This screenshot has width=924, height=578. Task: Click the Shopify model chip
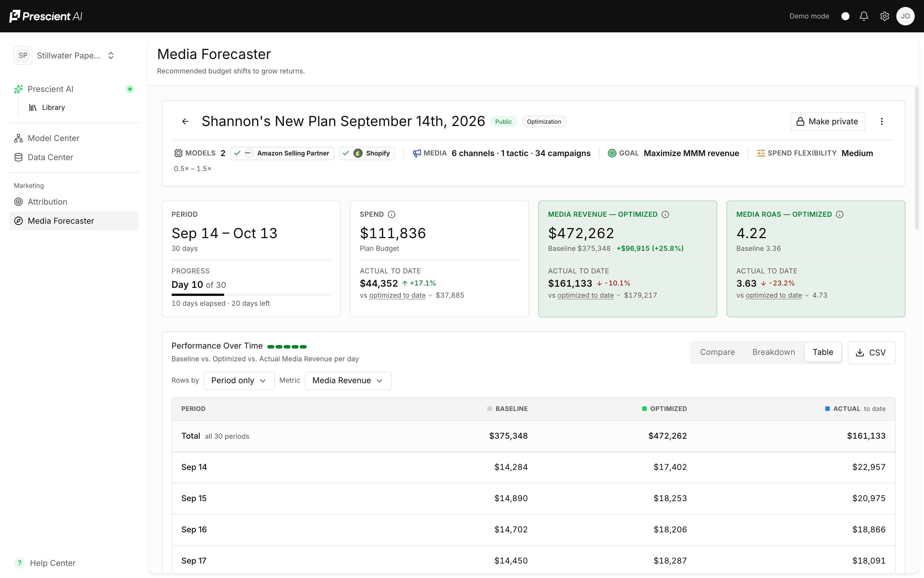pyautogui.click(x=366, y=153)
